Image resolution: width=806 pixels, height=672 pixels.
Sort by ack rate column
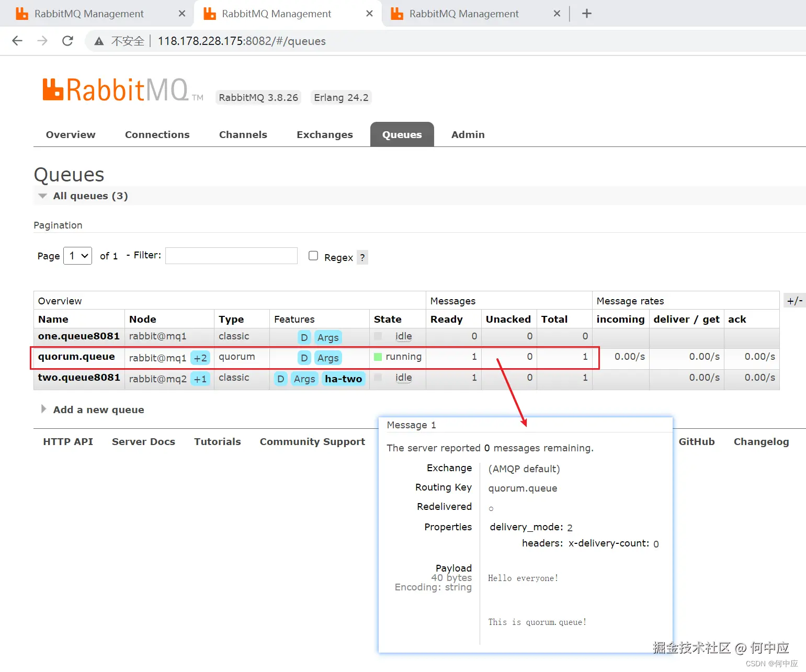pyautogui.click(x=737, y=320)
